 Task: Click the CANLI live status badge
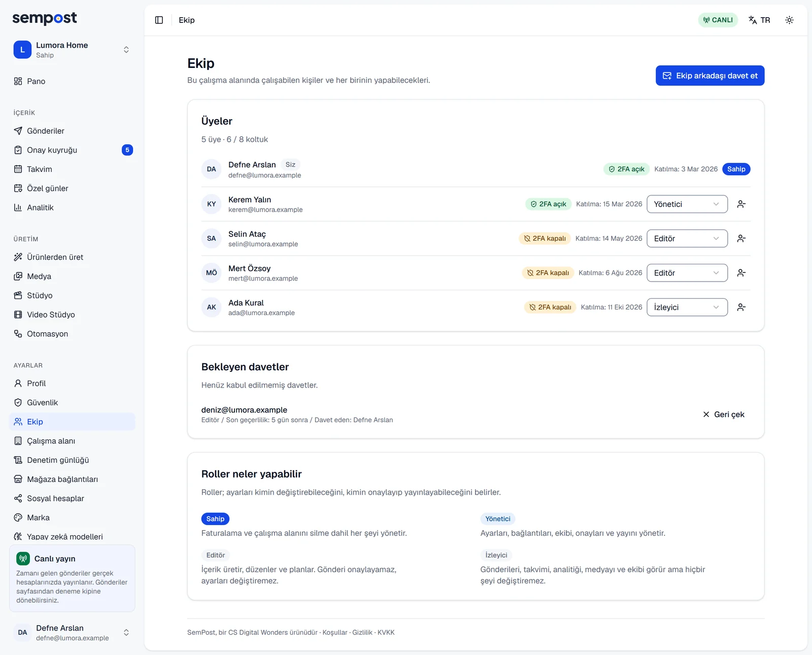pyautogui.click(x=718, y=20)
